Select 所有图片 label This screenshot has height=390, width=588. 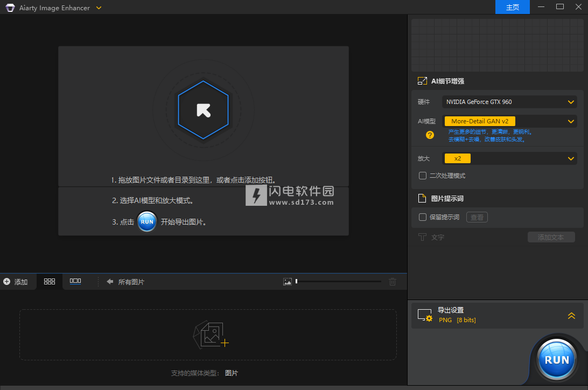[131, 282]
